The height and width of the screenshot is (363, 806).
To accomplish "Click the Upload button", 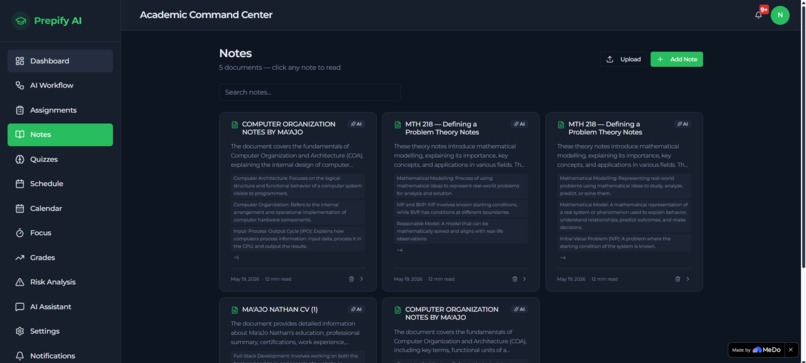I will pos(623,59).
